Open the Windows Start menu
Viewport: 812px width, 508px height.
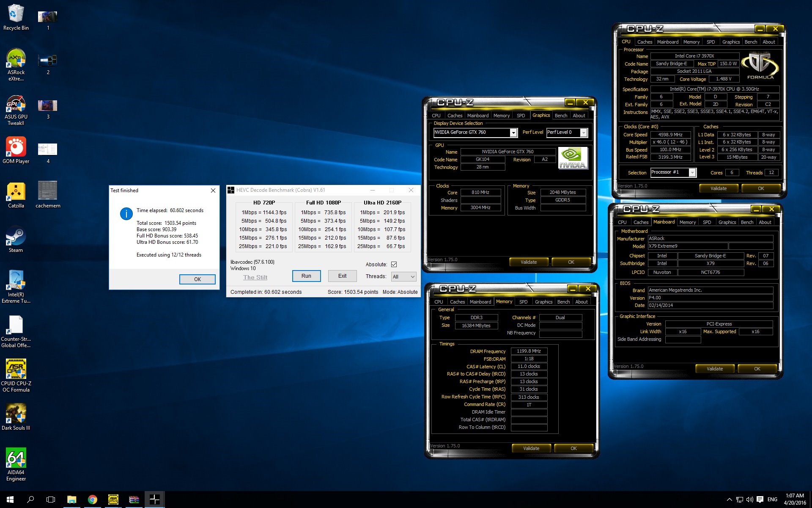click(x=10, y=500)
